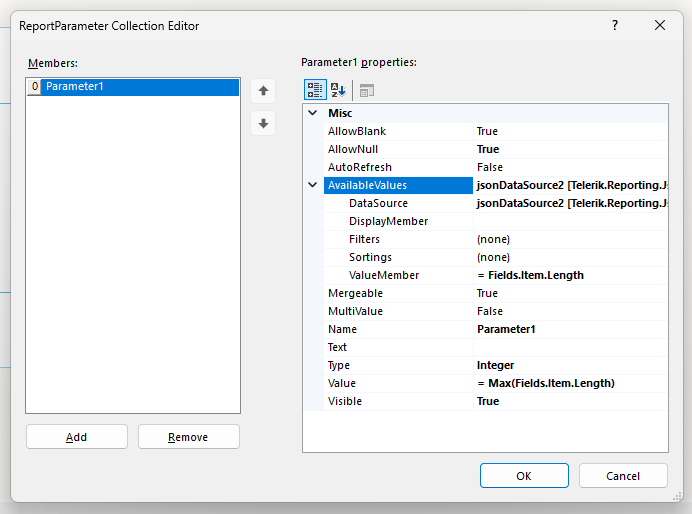Select the AllowNull property value
The image size is (692, 514).
570,149
